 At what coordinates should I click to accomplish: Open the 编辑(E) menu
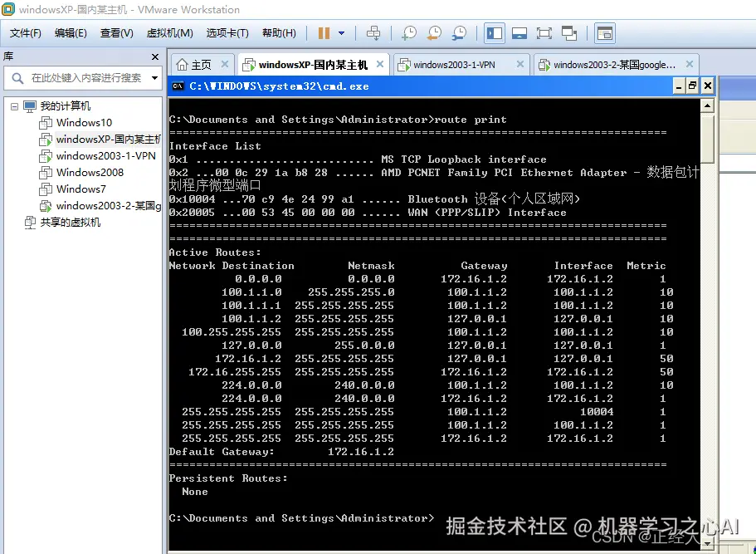[x=71, y=33]
